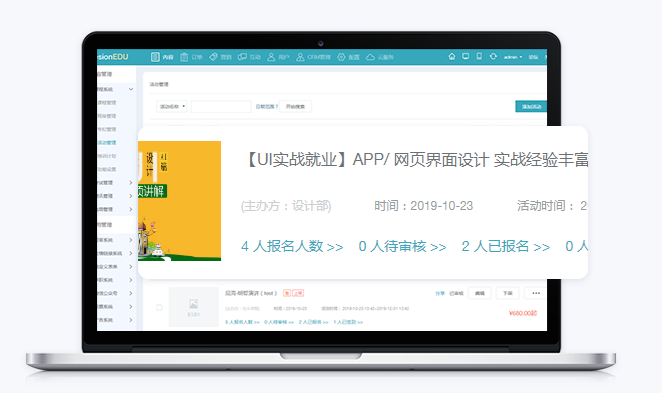Click the home icon in the header
The height and width of the screenshot is (393, 662).
(x=452, y=56)
